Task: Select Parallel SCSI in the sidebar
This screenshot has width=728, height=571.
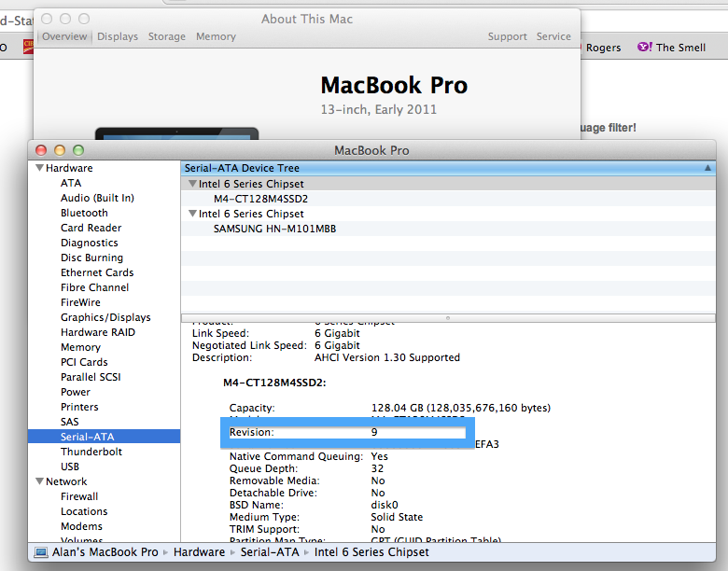Action: [x=91, y=377]
